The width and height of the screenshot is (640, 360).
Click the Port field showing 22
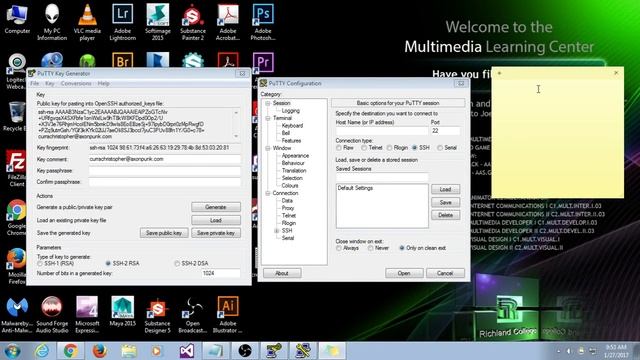click(x=445, y=131)
